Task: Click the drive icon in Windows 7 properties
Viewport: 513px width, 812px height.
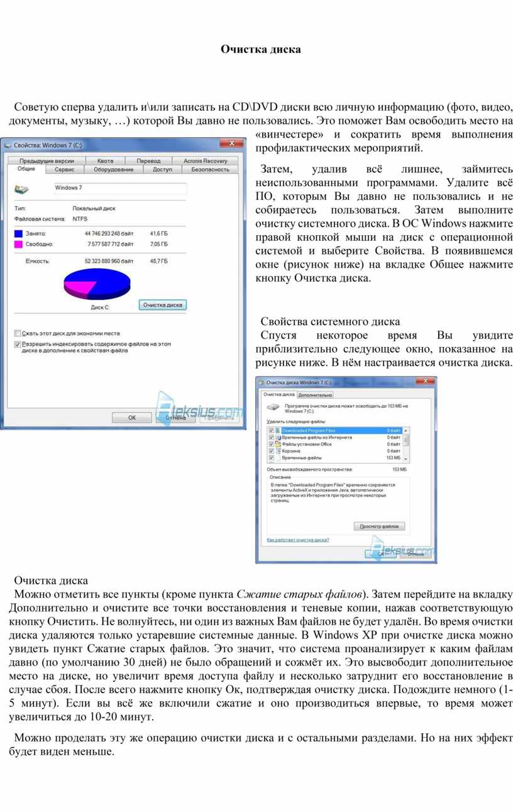Action: point(22,189)
